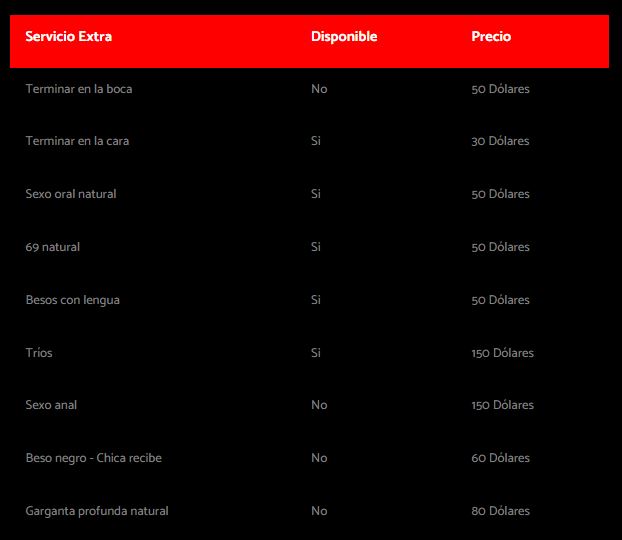Image resolution: width=622 pixels, height=540 pixels.
Task: Click the 30 Dólares price cell
Action: pos(500,141)
